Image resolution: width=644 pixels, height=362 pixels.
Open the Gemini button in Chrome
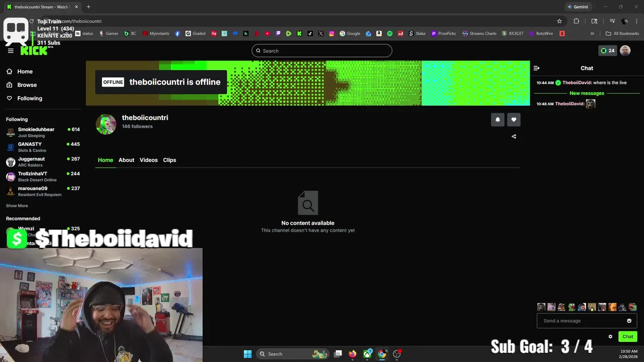(577, 7)
